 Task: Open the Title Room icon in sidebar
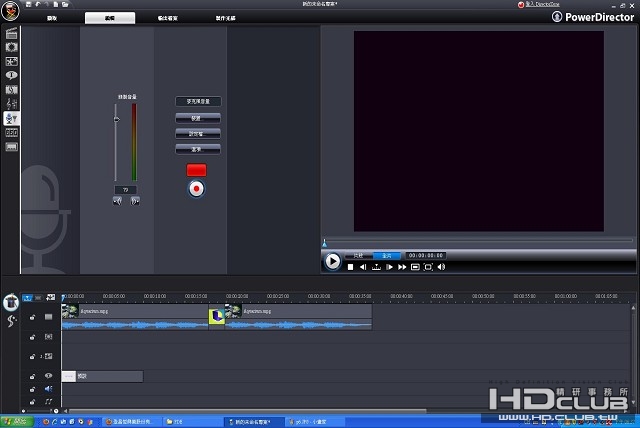coord(11,75)
